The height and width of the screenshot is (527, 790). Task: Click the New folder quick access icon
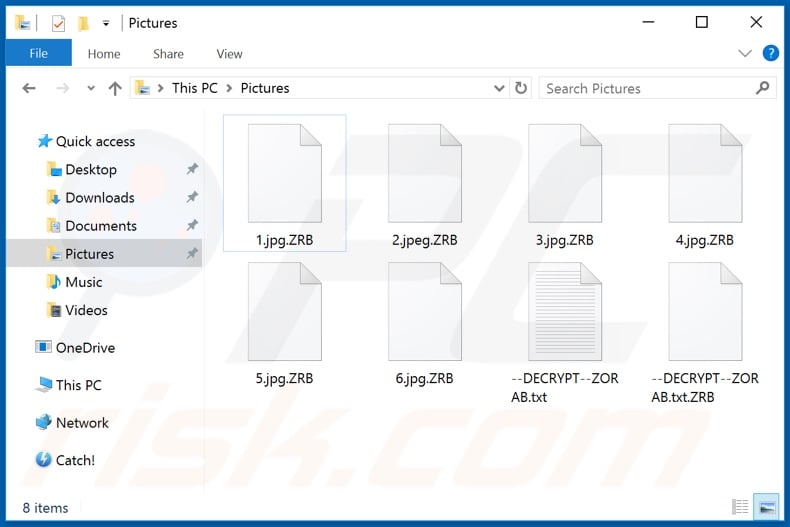click(83, 23)
